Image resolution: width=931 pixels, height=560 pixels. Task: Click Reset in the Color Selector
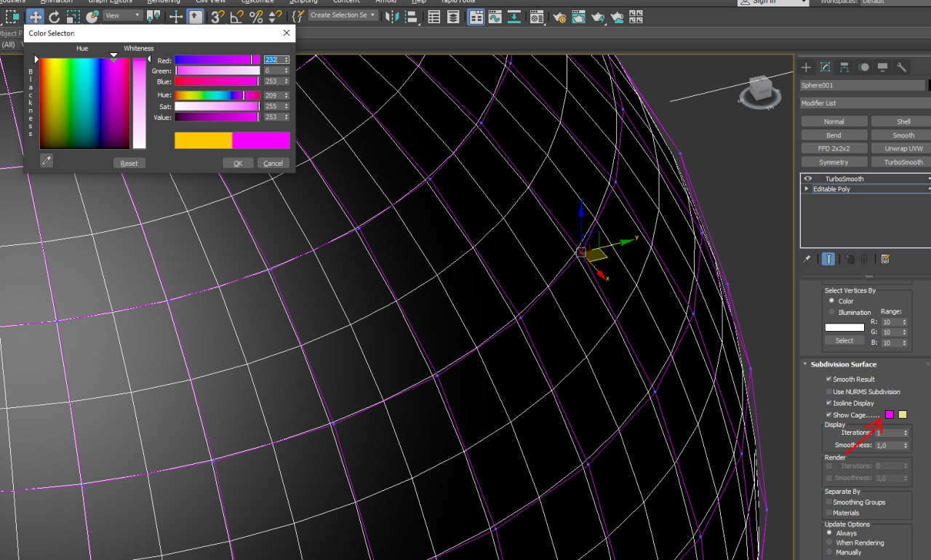[x=129, y=163]
